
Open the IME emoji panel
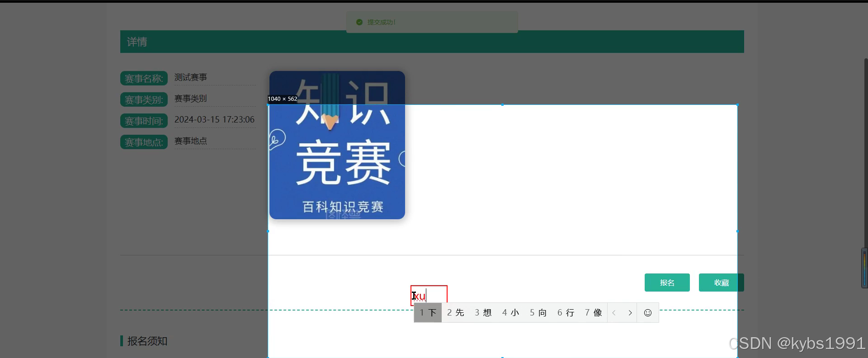click(x=648, y=313)
